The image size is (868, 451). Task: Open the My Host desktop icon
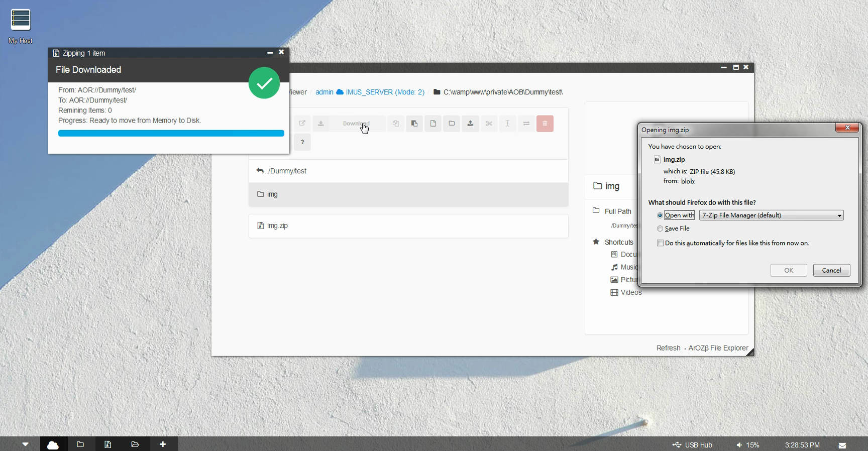click(21, 26)
